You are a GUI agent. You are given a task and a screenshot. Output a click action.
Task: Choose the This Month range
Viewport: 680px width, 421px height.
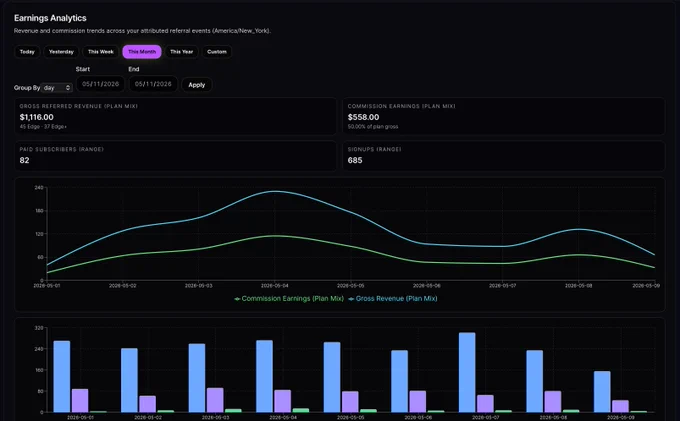coord(142,52)
